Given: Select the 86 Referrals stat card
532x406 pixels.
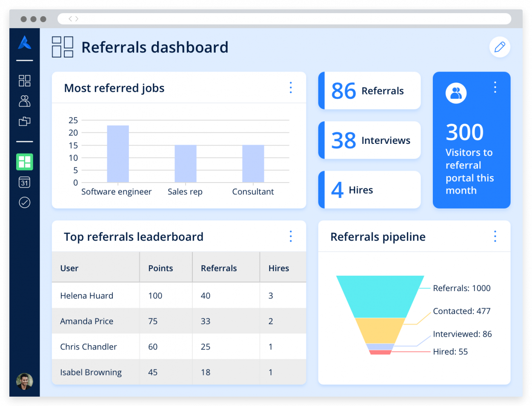Looking at the screenshot, I should pos(369,91).
